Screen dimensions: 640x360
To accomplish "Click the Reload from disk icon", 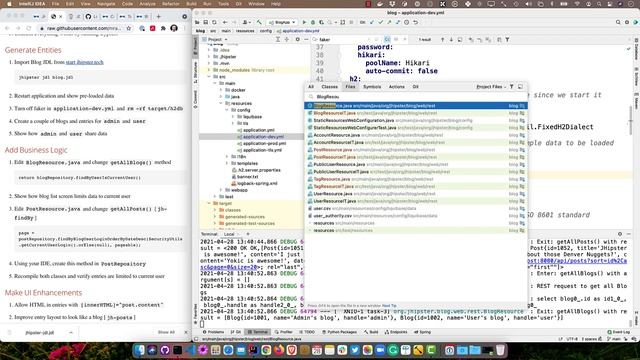I will (x=214, y=22).
